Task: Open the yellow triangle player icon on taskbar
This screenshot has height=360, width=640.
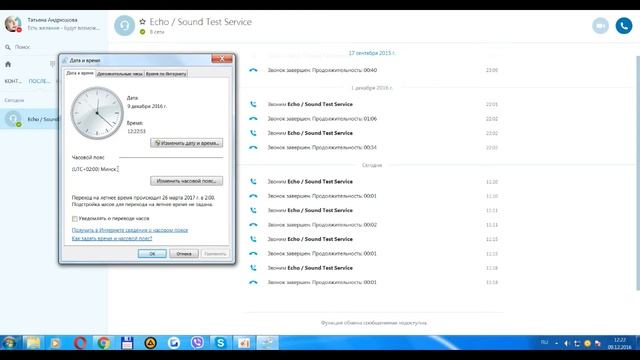Action: pos(151,343)
